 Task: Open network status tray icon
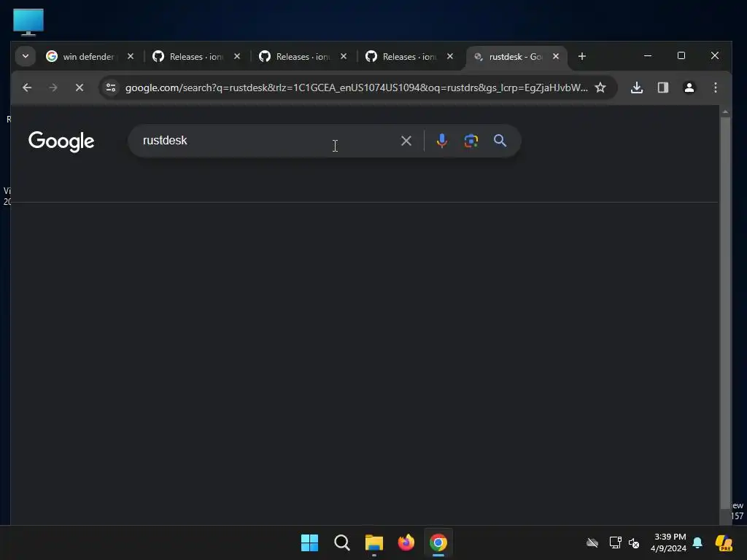(x=616, y=542)
